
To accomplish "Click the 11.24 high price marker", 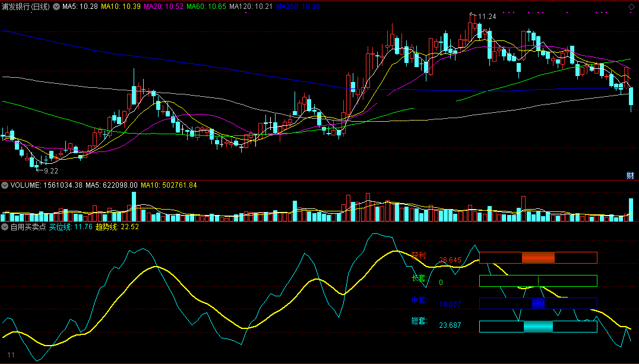I will (487, 17).
